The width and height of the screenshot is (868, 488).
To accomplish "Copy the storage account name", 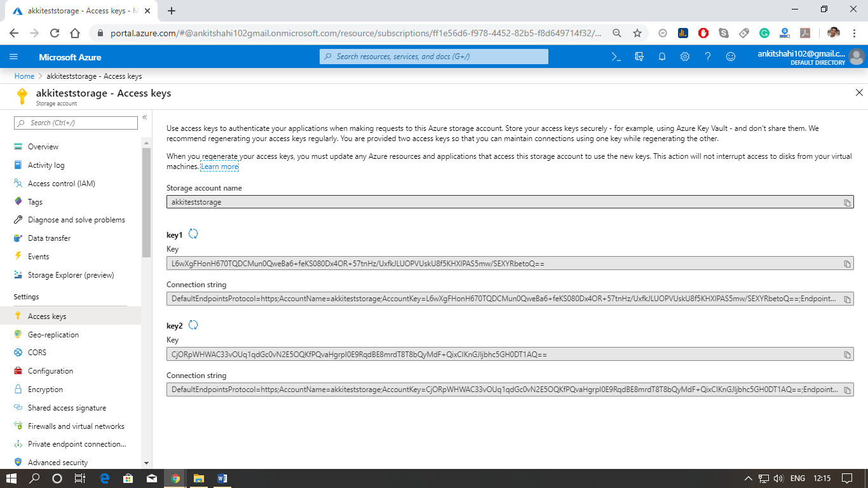I will pyautogui.click(x=847, y=203).
